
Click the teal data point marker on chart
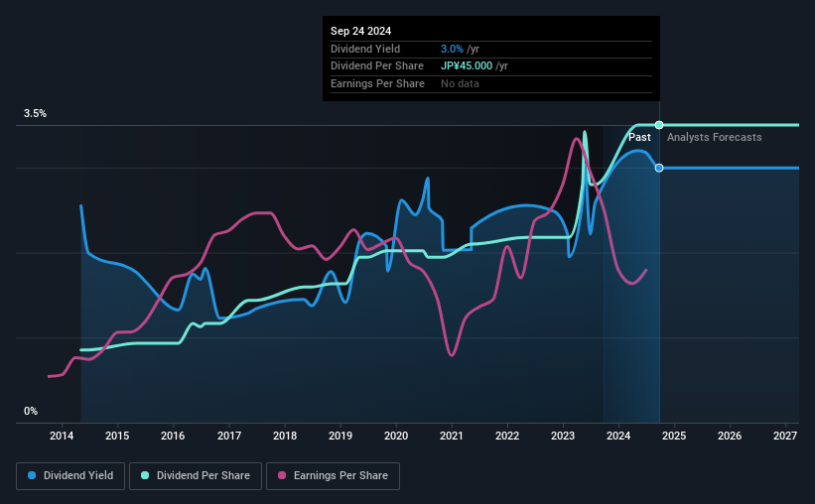pyautogui.click(x=659, y=125)
